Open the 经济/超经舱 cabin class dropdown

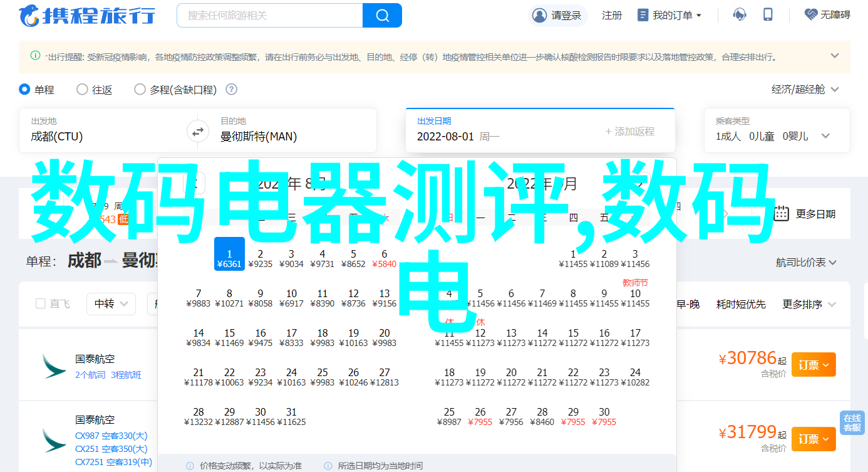click(805, 90)
